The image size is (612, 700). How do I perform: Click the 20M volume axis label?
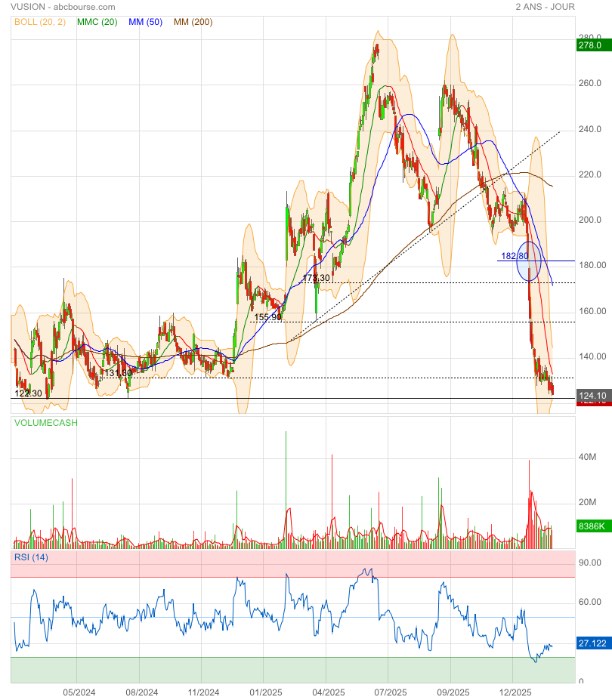[x=587, y=502]
